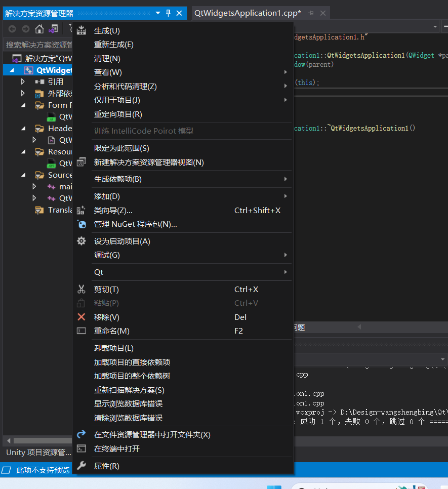The width and height of the screenshot is (448, 489).
Task: Expand the Qt submenu arrow
Action: [286, 272]
